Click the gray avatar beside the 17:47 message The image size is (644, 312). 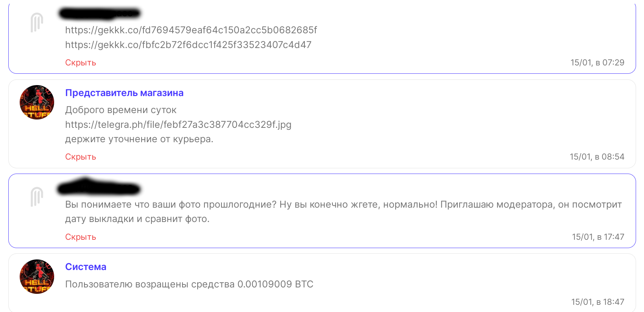click(37, 197)
